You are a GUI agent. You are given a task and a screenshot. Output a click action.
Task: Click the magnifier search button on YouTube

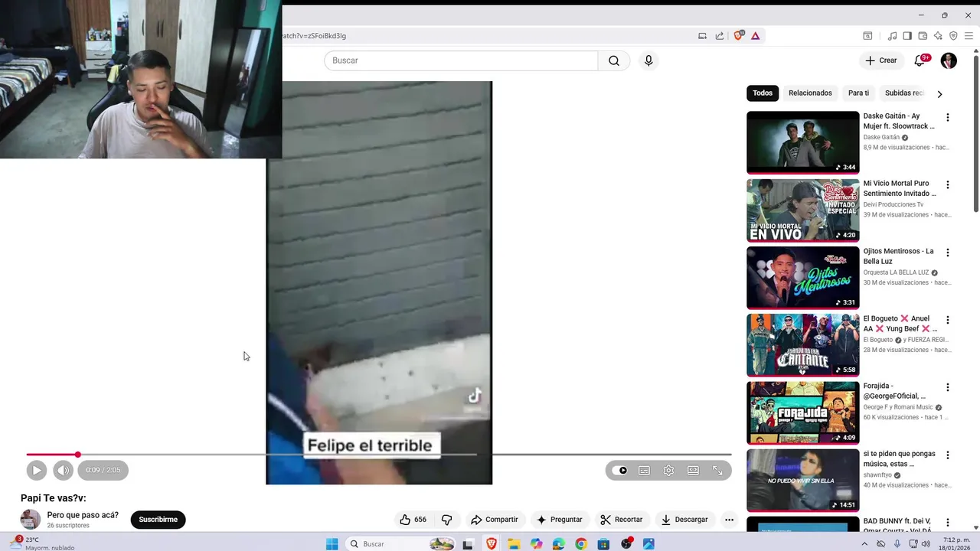[x=614, y=60]
